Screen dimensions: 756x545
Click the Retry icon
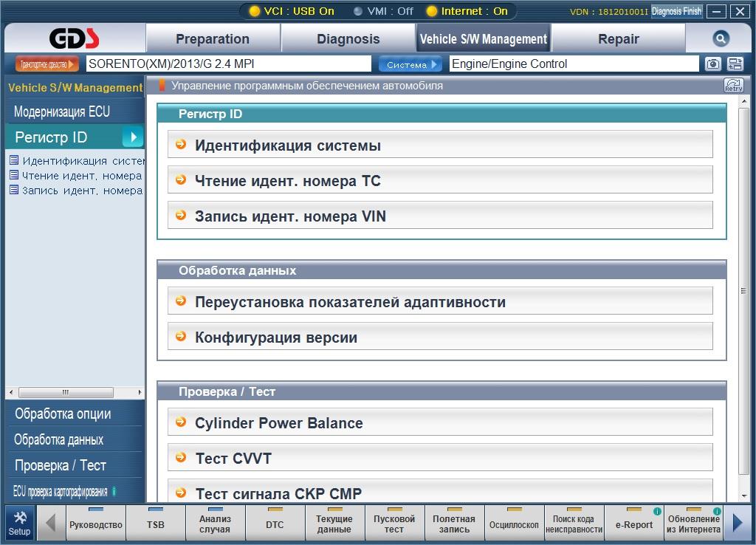[x=733, y=86]
